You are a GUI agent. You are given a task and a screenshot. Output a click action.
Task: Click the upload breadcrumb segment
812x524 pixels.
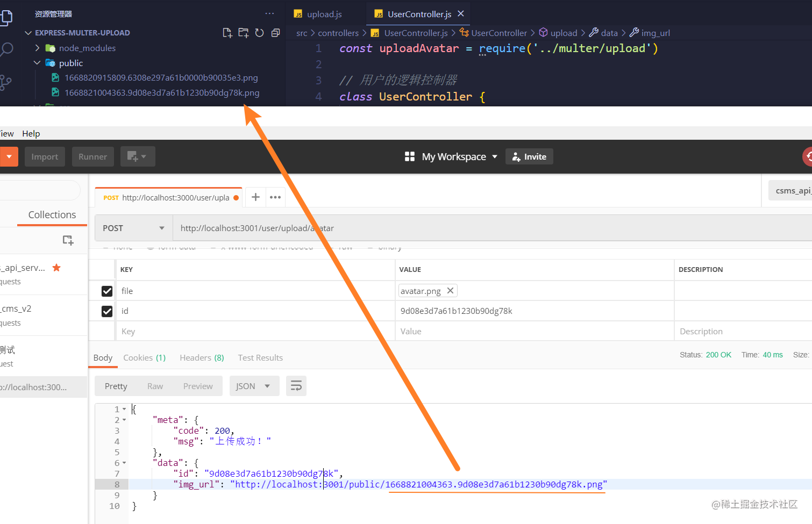(x=558, y=33)
